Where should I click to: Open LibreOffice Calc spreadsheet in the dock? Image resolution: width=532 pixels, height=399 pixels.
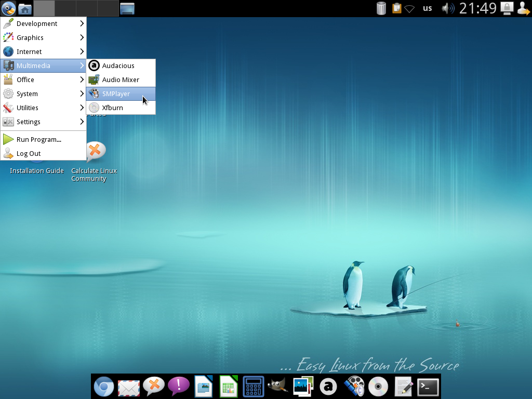(x=229, y=387)
